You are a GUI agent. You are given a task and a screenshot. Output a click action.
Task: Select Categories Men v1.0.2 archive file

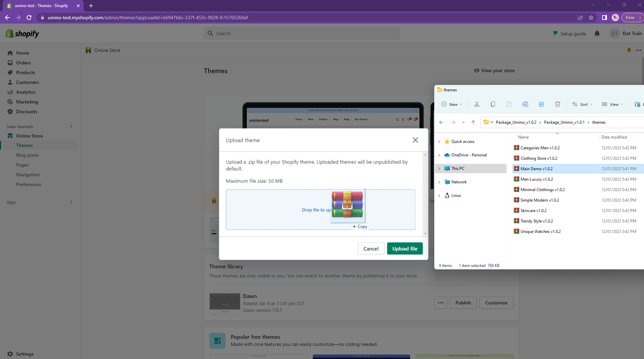coord(540,148)
